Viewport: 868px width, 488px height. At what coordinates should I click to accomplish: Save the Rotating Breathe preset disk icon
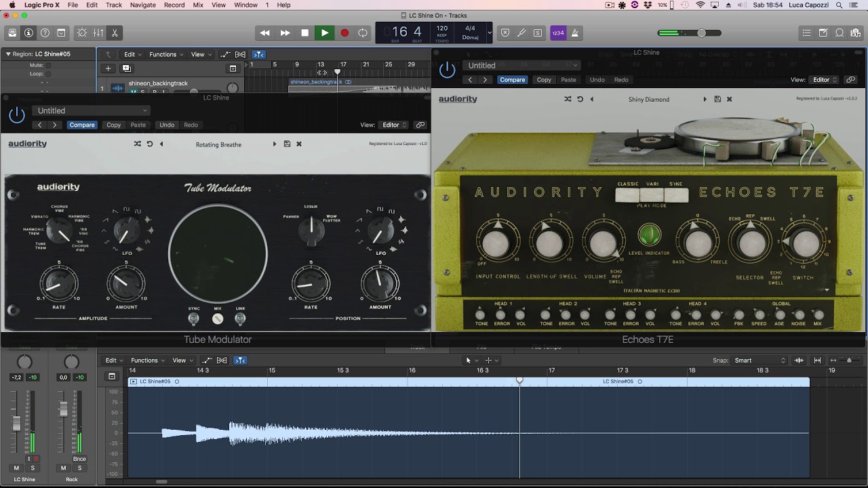(287, 144)
